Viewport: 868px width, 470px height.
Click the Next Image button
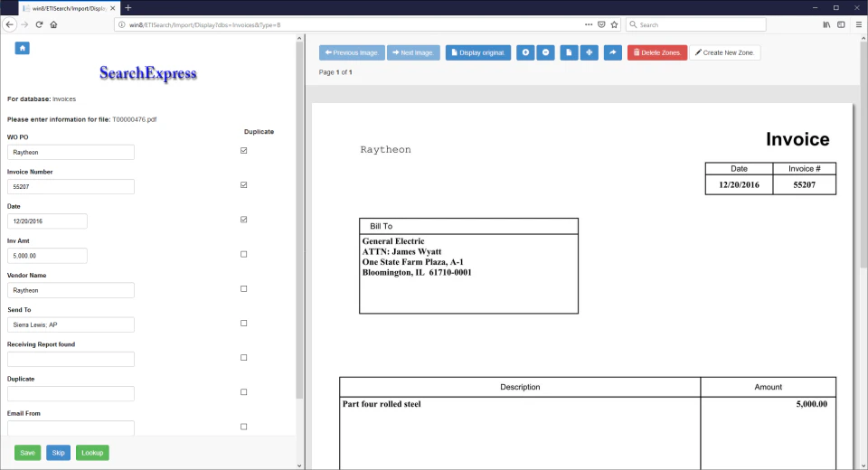tap(413, 52)
